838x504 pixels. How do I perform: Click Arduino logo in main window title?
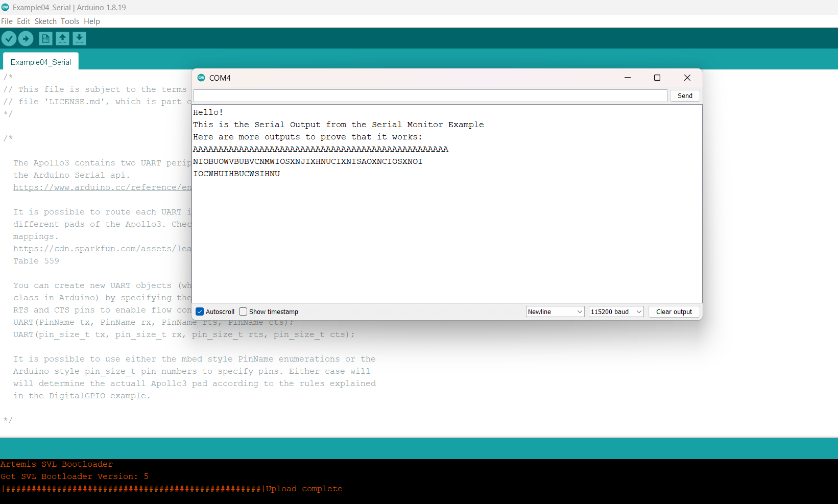pos(5,7)
